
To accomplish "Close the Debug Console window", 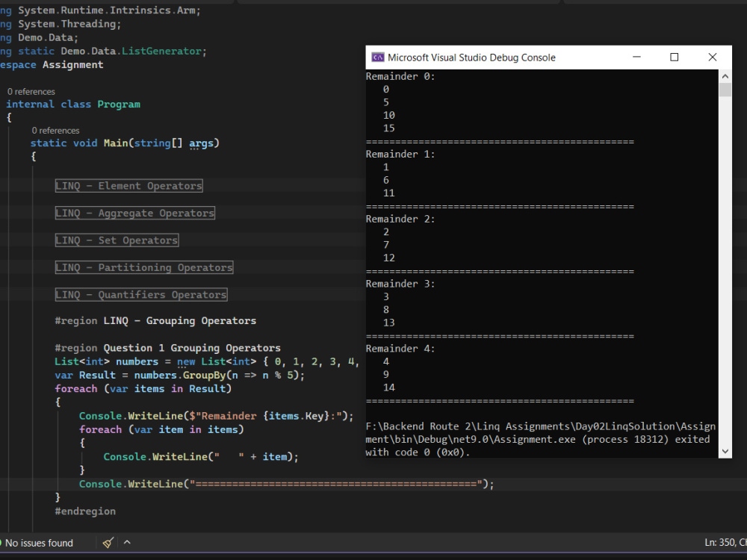I will [712, 57].
